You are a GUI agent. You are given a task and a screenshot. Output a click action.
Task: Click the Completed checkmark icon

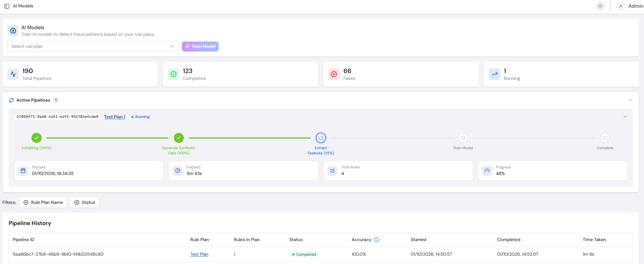(174, 74)
